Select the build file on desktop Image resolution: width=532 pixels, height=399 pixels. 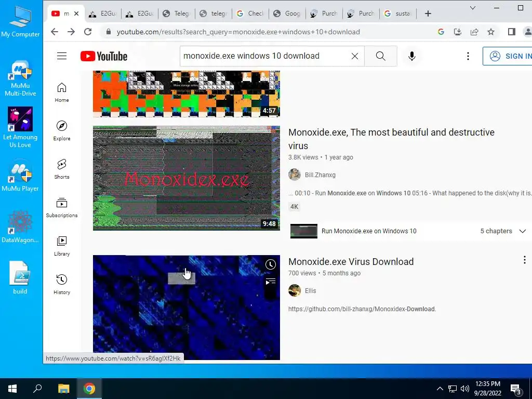pyautogui.click(x=20, y=277)
